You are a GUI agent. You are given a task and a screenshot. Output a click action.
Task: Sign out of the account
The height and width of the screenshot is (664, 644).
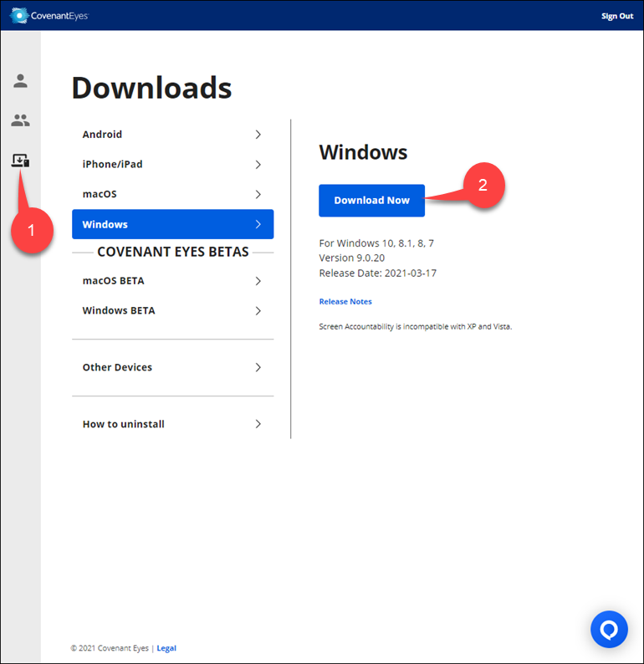[617, 16]
